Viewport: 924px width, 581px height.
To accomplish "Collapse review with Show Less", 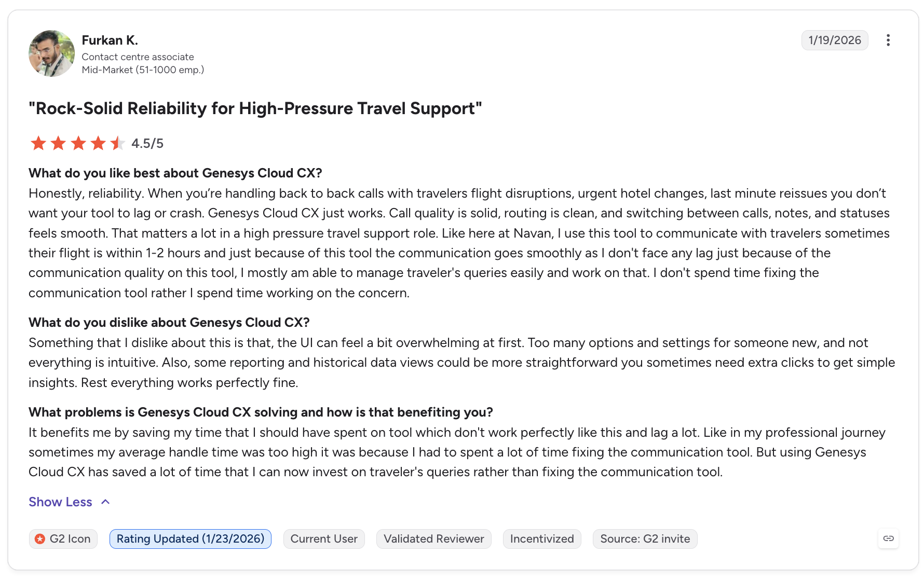I will coord(60,502).
